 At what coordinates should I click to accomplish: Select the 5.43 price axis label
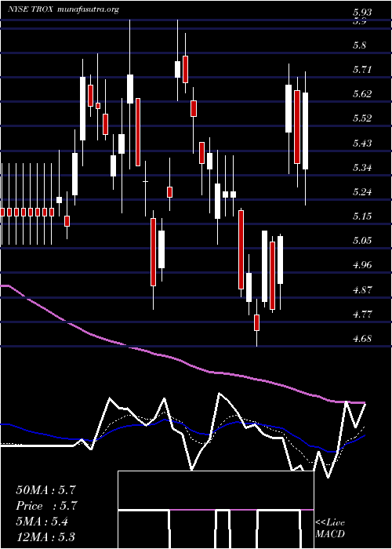click(362, 143)
